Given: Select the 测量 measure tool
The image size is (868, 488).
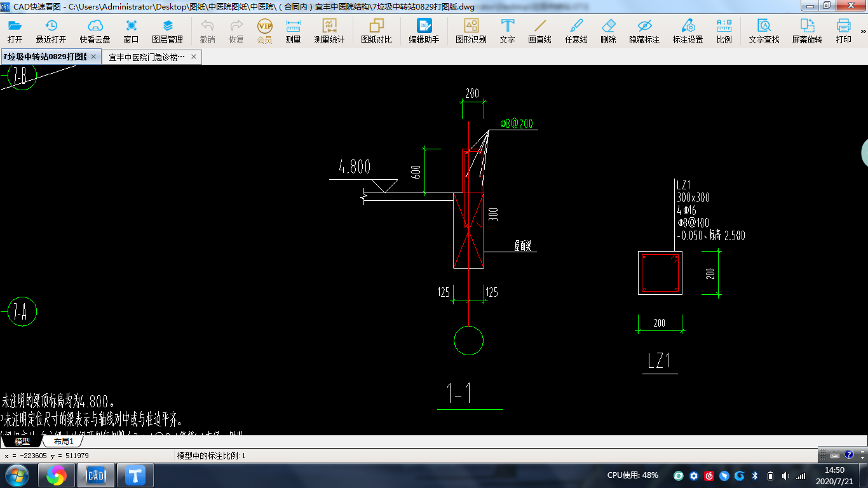Looking at the screenshot, I should (x=293, y=31).
